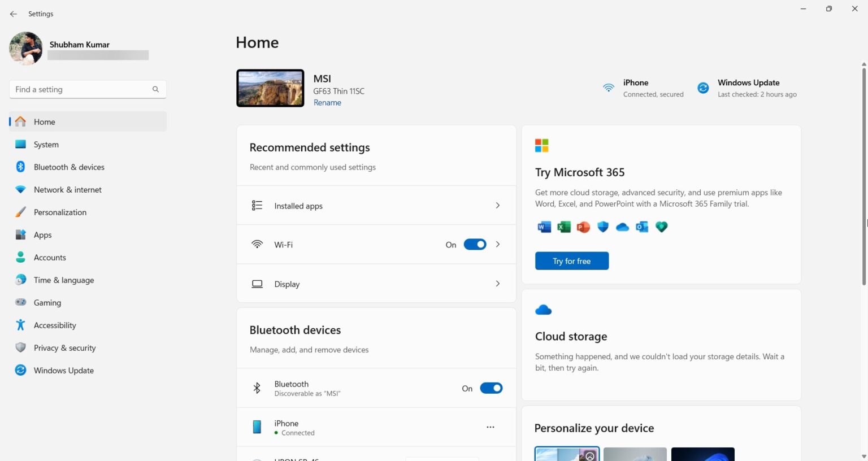Open Privacy & security settings
The height and width of the screenshot is (461, 868).
tap(64, 347)
